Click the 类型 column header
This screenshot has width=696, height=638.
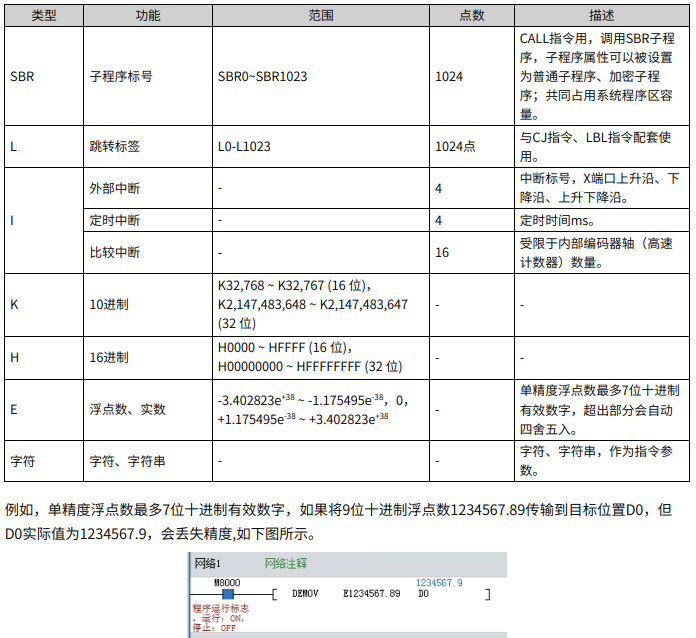click(x=44, y=16)
